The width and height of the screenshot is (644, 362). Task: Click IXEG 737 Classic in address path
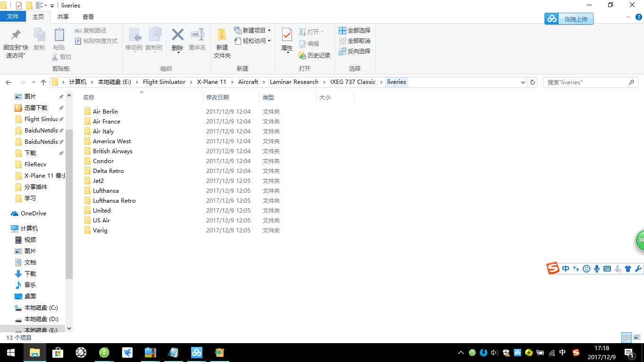pos(353,82)
